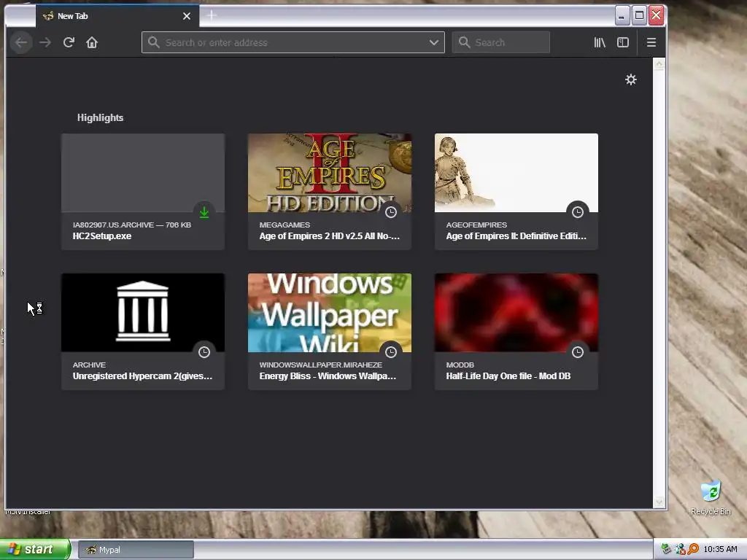This screenshot has width=747, height=560.
Task: Click the 10:35 AM taskbar clock
Action: tap(720, 549)
